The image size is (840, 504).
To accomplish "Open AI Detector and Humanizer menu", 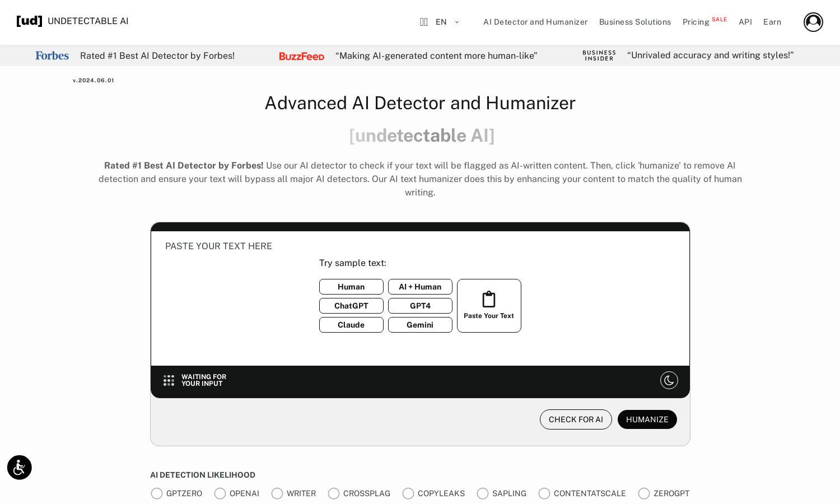I will point(535,22).
